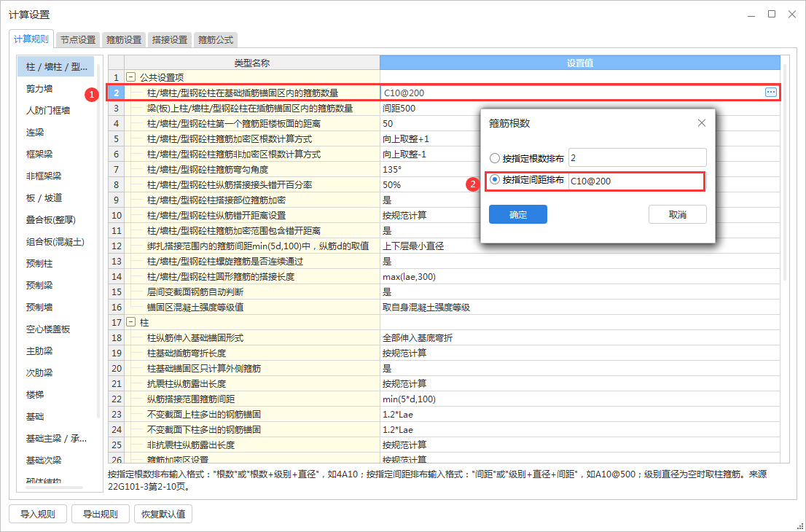Viewport: 806px width, 532px height.
Task: Select 按指定根数排布 radio option
Action: coord(495,158)
